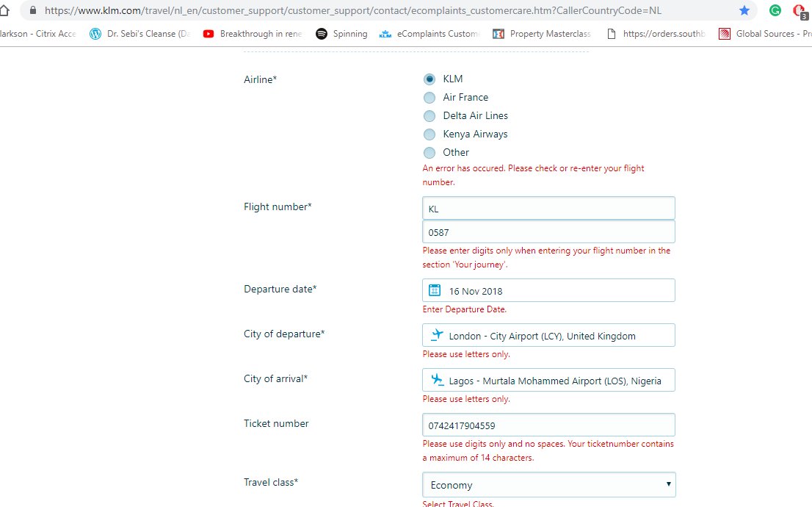Click the 'Departure date*' field label

pyautogui.click(x=280, y=290)
